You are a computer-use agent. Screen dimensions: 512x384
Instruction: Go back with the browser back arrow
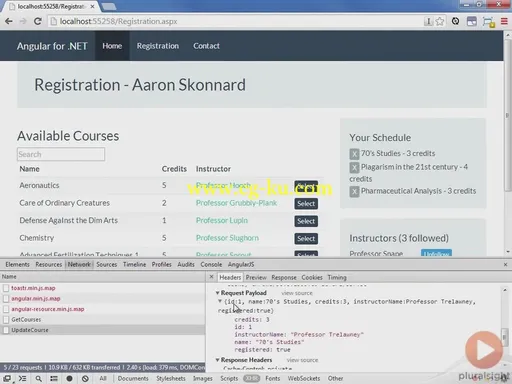pyautogui.click(x=9, y=21)
